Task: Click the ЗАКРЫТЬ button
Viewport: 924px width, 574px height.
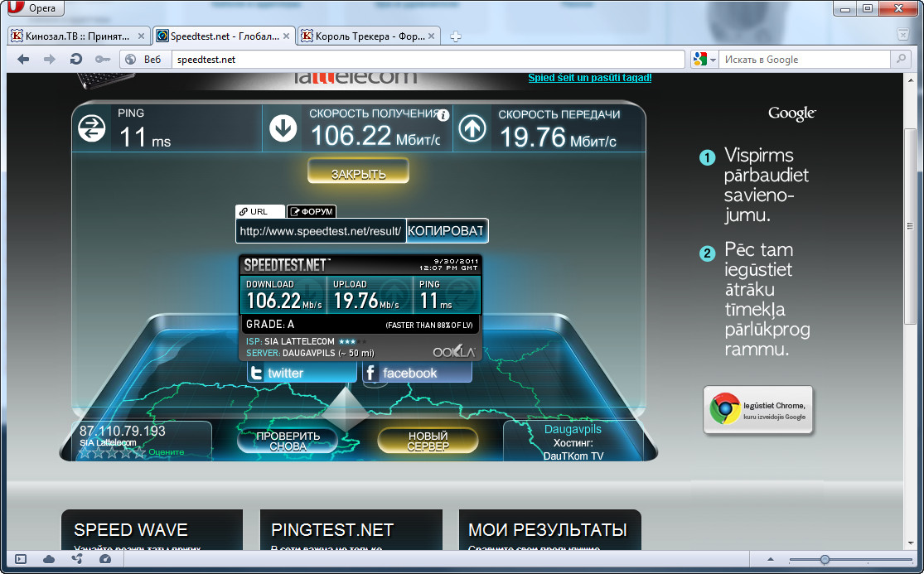Action: coord(358,171)
